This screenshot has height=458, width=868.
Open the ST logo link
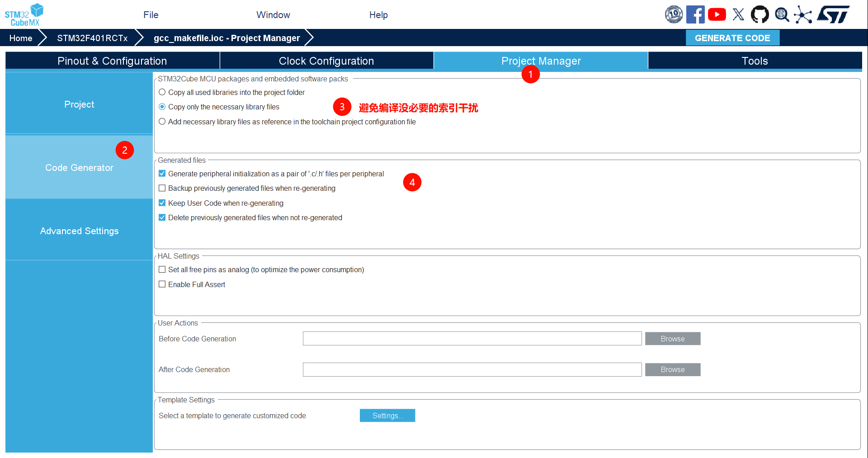coord(833,14)
